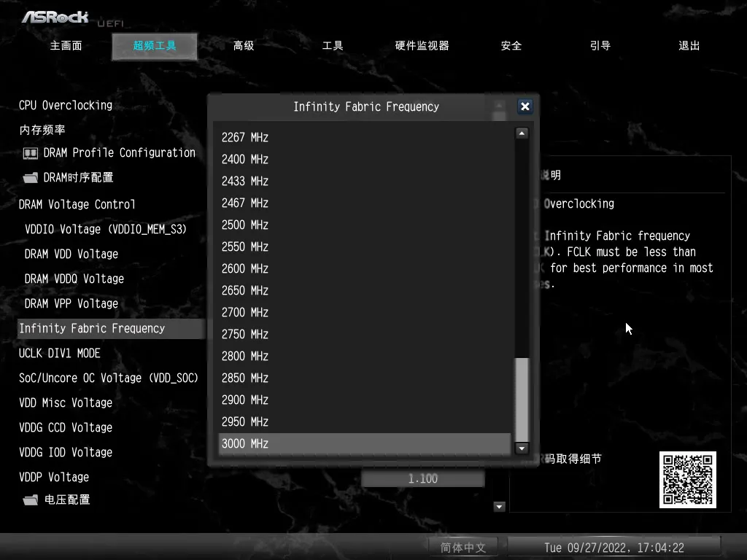Select 2400 MHz frequency option
This screenshot has height=560, width=747.
coord(365,160)
